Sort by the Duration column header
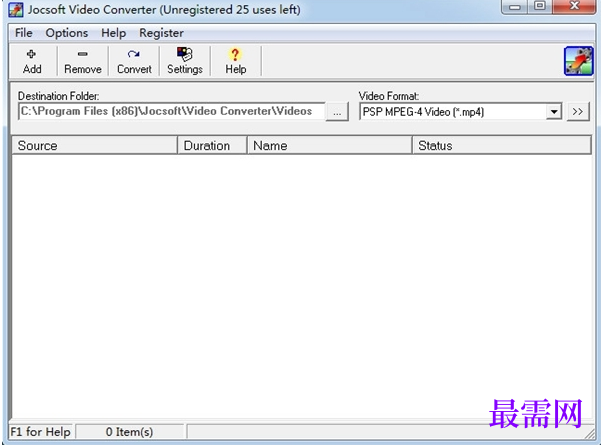 coord(212,146)
